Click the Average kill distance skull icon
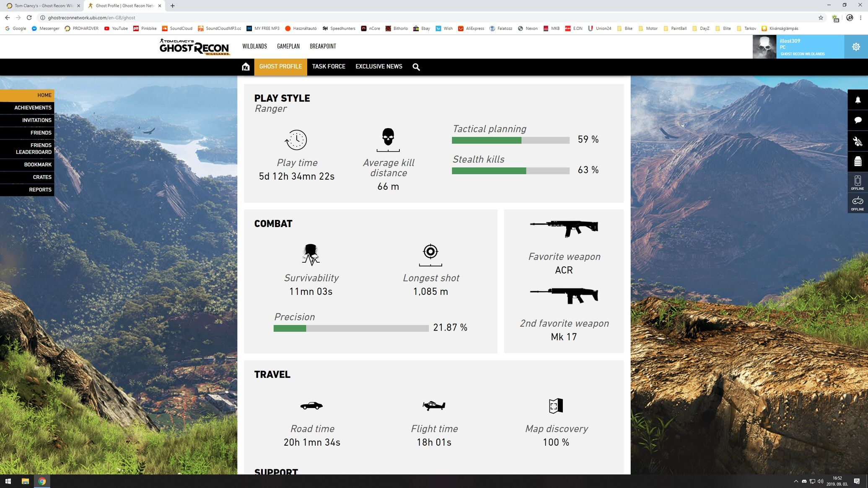Viewport: 868px width, 488px height. (x=388, y=139)
